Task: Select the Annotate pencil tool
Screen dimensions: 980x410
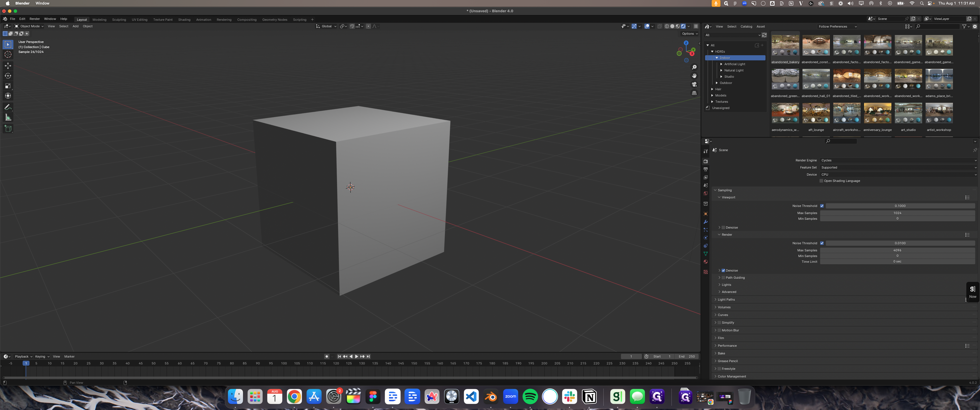Action: point(8,107)
